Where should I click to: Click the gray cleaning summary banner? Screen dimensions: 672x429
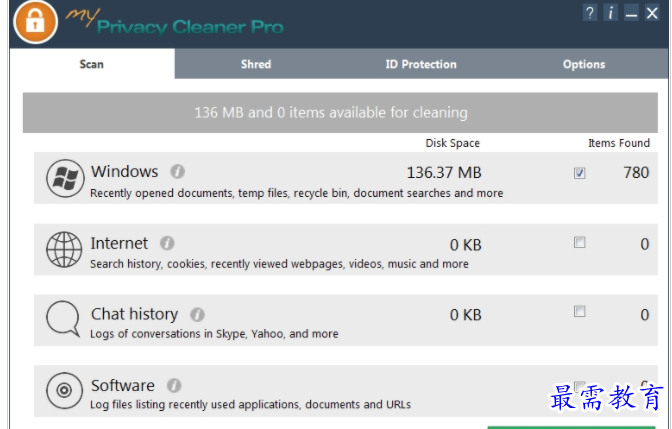331,113
